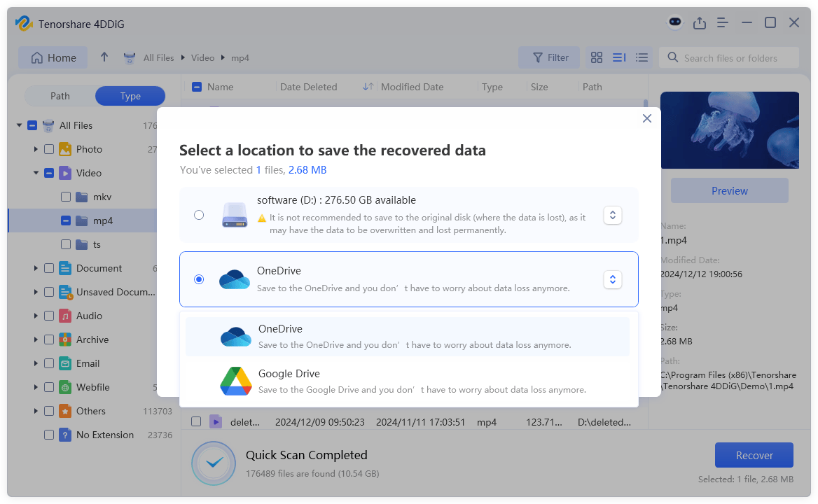Select the software (D:) radio button
The width and height of the screenshot is (818, 504).
pos(199,215)
